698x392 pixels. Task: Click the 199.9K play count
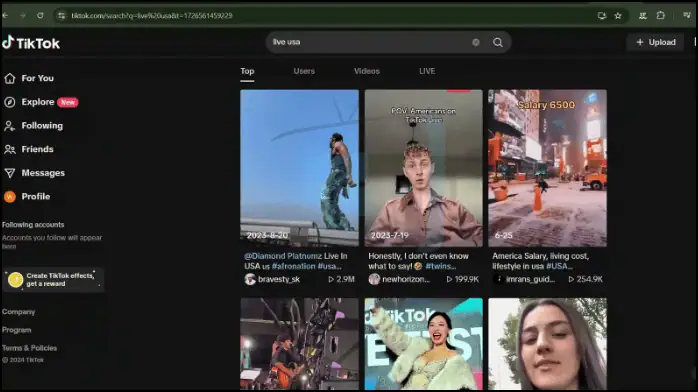[463, 279]
